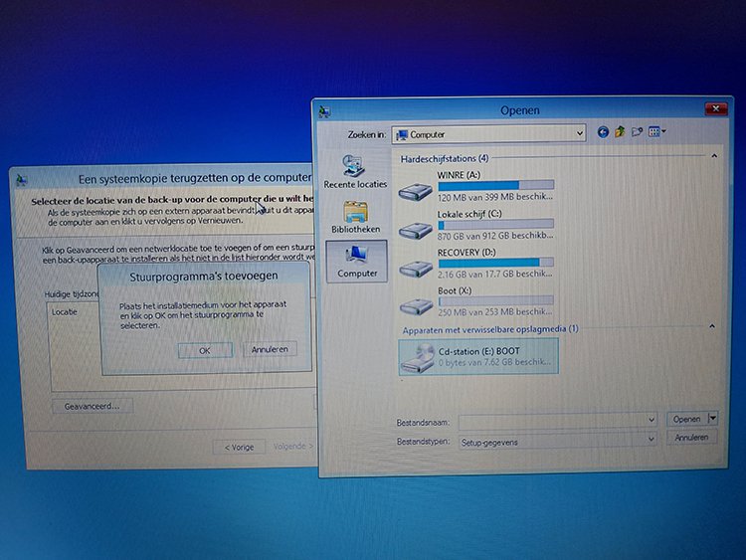The height and width of the screenshot is (560, 746).
Task: Collapse Apparaten met verwisselbare opslagmedia group
Action: point(712,326)
